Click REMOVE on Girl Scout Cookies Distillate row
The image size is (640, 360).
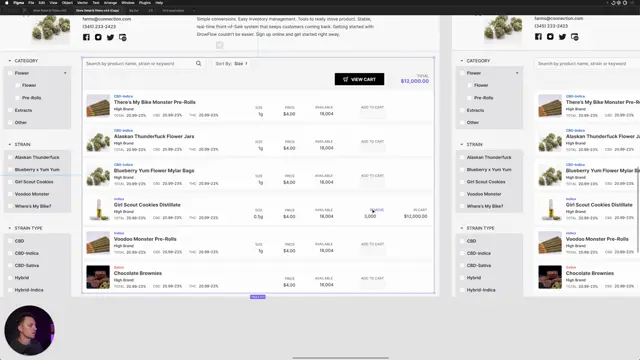coord(377,210)
